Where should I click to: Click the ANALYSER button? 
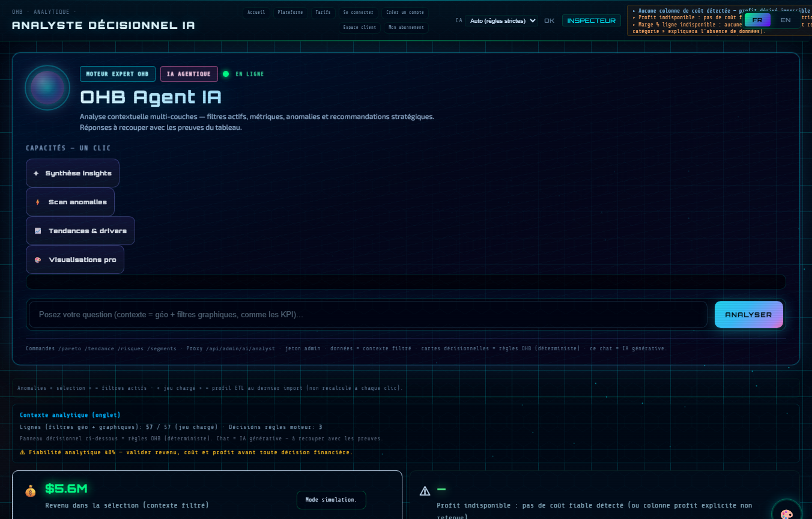click(x=748, y=315)
